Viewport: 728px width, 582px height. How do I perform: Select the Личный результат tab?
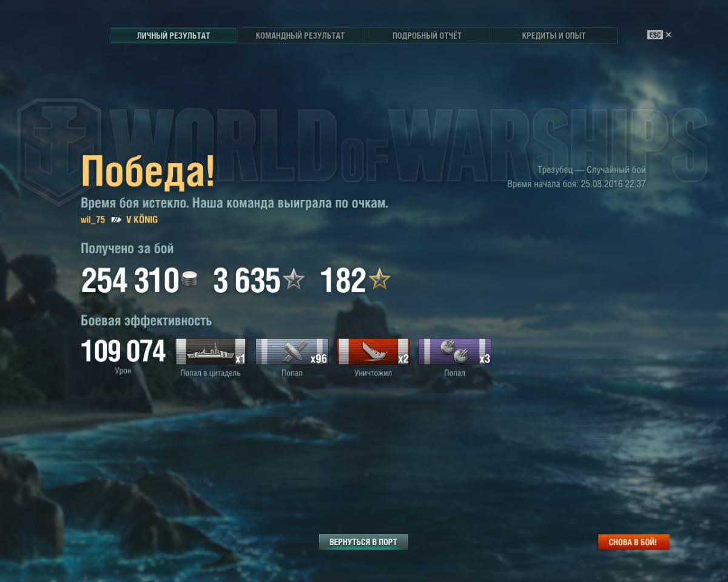pyautogui.click(x=174, y=36)
